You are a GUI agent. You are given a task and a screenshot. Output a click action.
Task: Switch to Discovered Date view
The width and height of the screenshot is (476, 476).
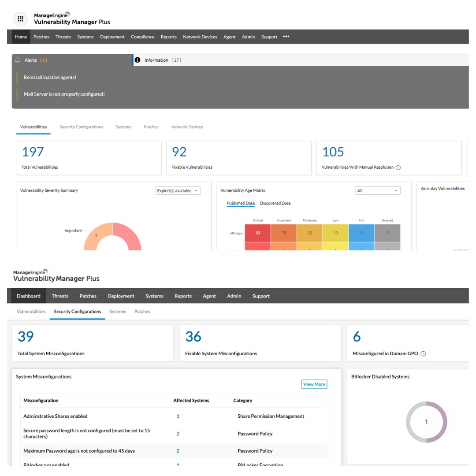click(x=275, y=203)
